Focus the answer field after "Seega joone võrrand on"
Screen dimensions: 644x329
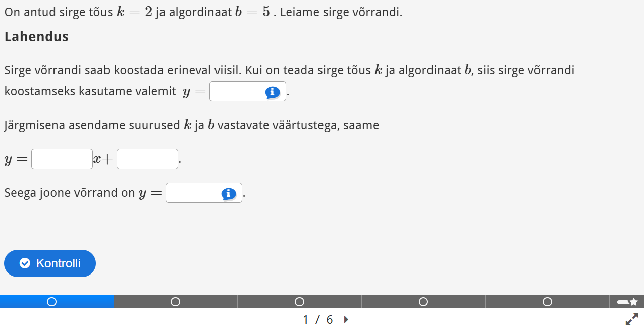[x=193, y=193]
